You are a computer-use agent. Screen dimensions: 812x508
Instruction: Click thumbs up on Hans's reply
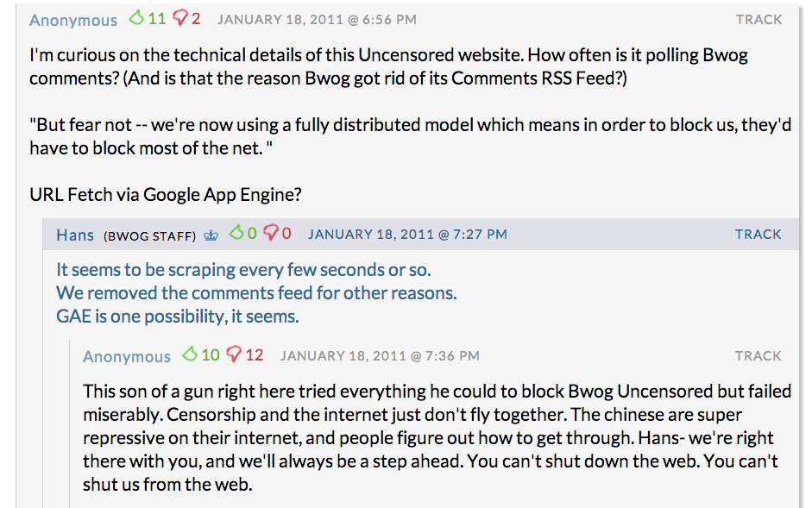236,232
